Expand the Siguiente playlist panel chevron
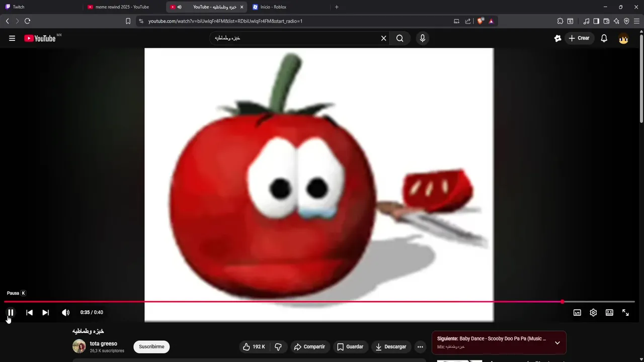This screenshot has height=362, width=644. click(557, 343)
